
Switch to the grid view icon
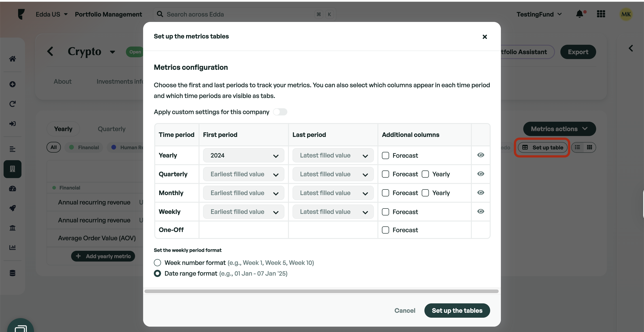coord(589,147)
